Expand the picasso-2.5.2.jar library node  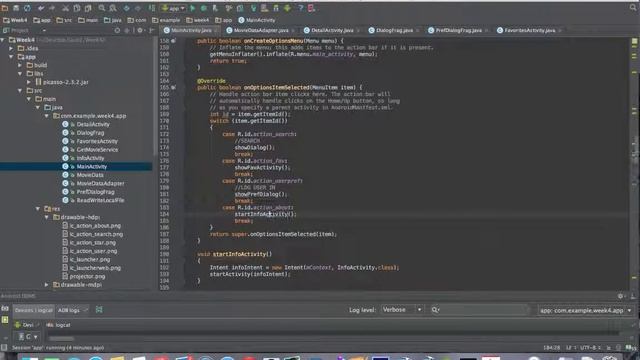[29, 82]
